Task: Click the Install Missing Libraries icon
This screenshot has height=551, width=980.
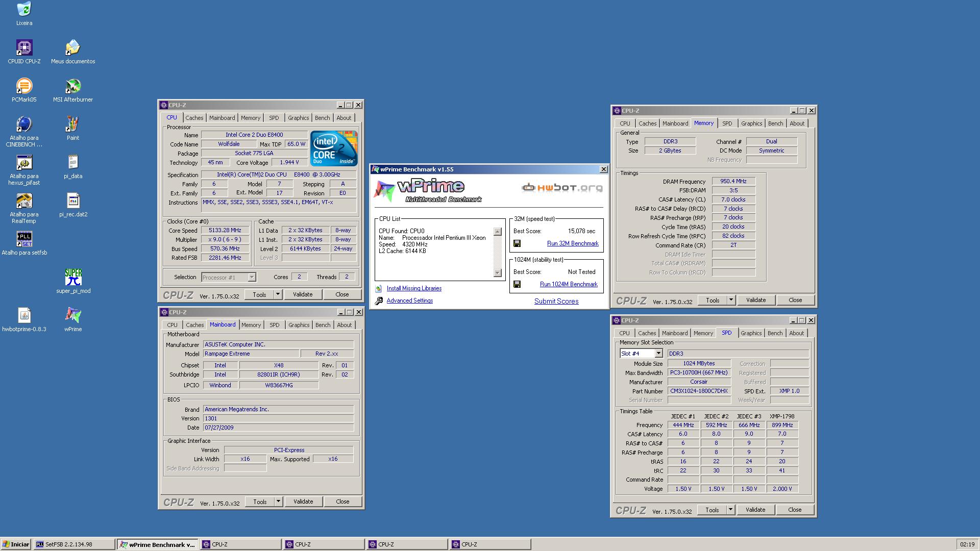Action: pyautogui.click(x=379, y=289)
